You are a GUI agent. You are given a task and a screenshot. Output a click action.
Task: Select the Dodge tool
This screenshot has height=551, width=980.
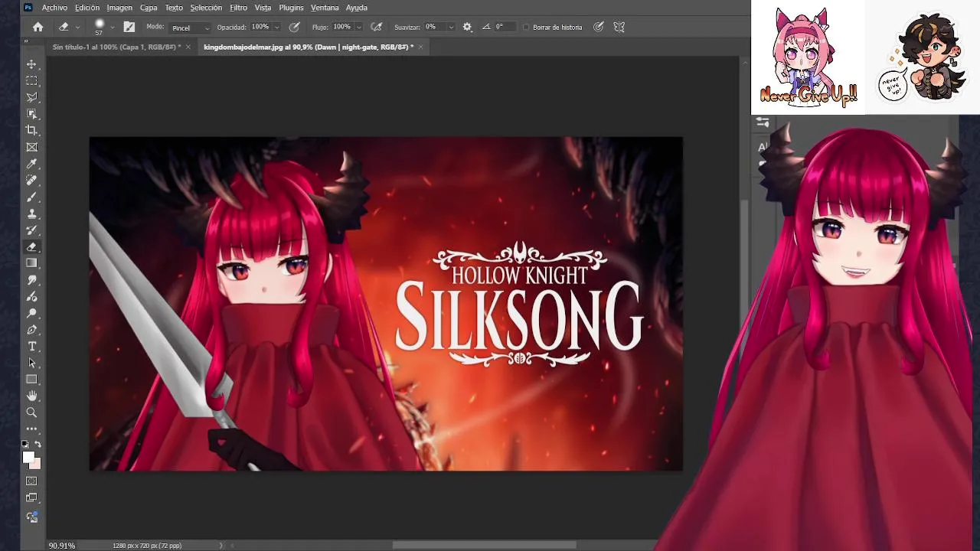[x=31, y=313]
